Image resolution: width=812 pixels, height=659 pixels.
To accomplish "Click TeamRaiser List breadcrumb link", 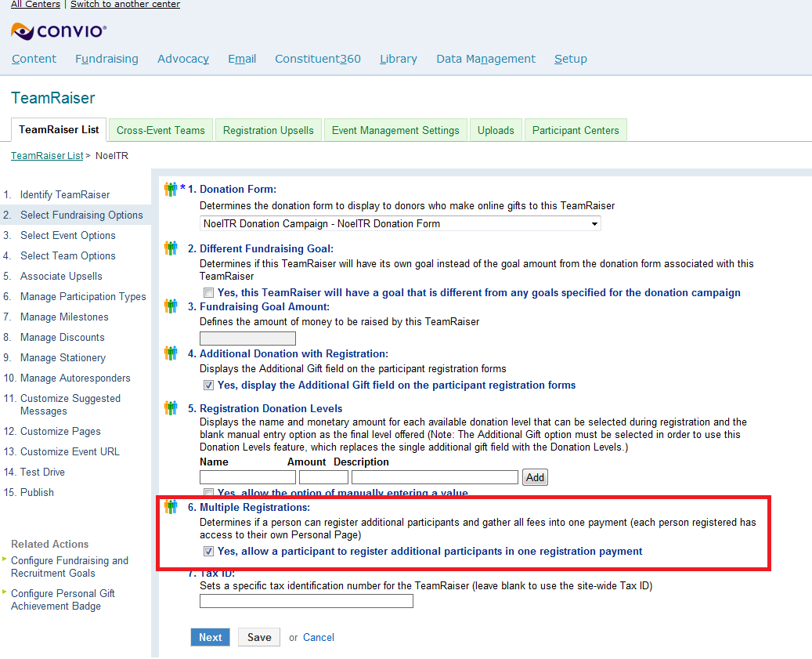I will click(47, 156).
